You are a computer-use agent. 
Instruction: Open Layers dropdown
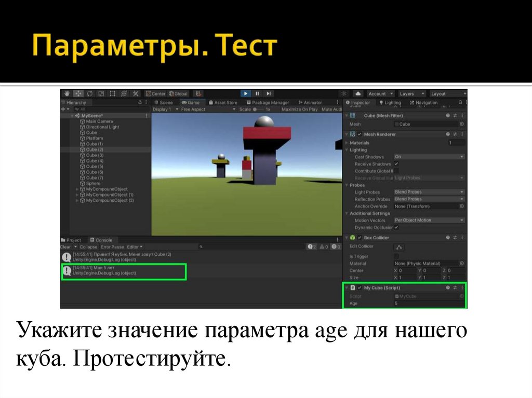click(x=411, y=93)
